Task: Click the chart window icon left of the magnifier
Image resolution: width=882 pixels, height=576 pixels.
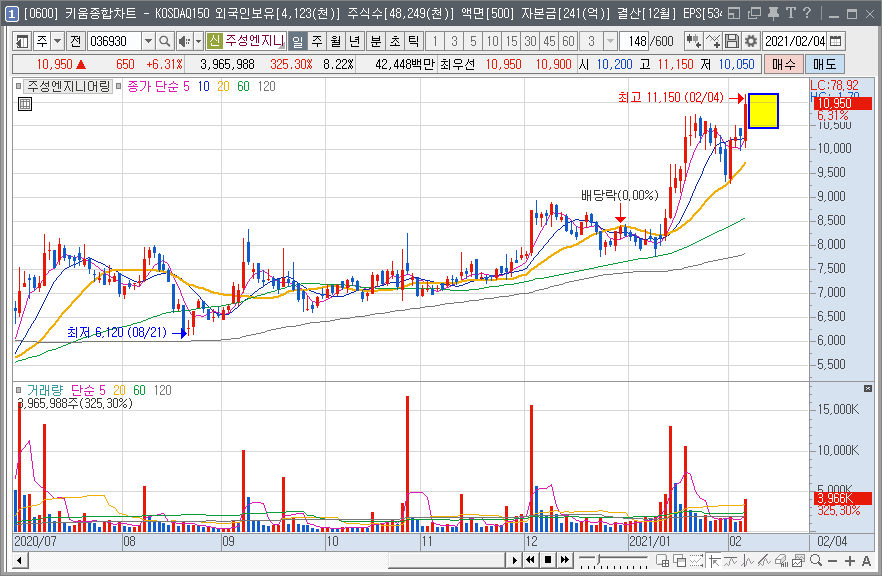Action: click(798, 560)
